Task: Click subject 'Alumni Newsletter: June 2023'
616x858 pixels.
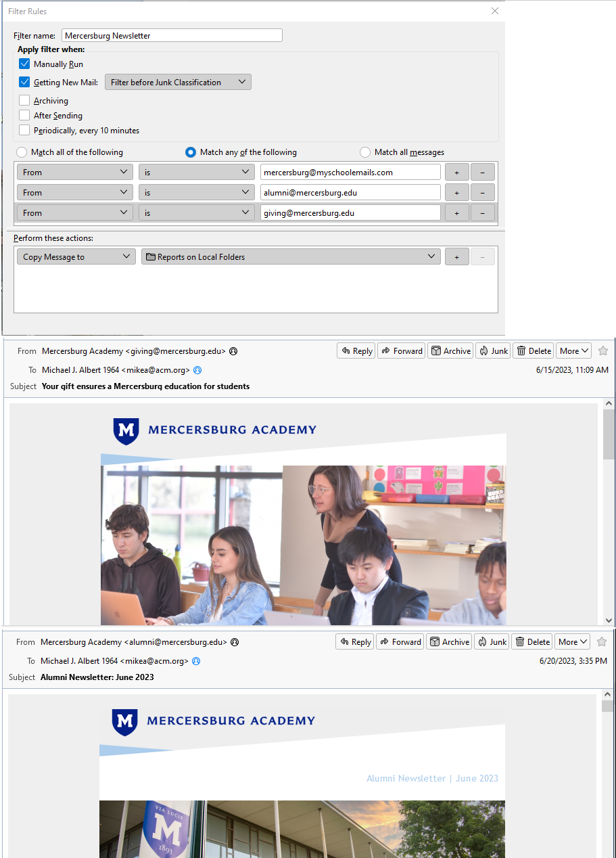Action: [x=97, y=677]
